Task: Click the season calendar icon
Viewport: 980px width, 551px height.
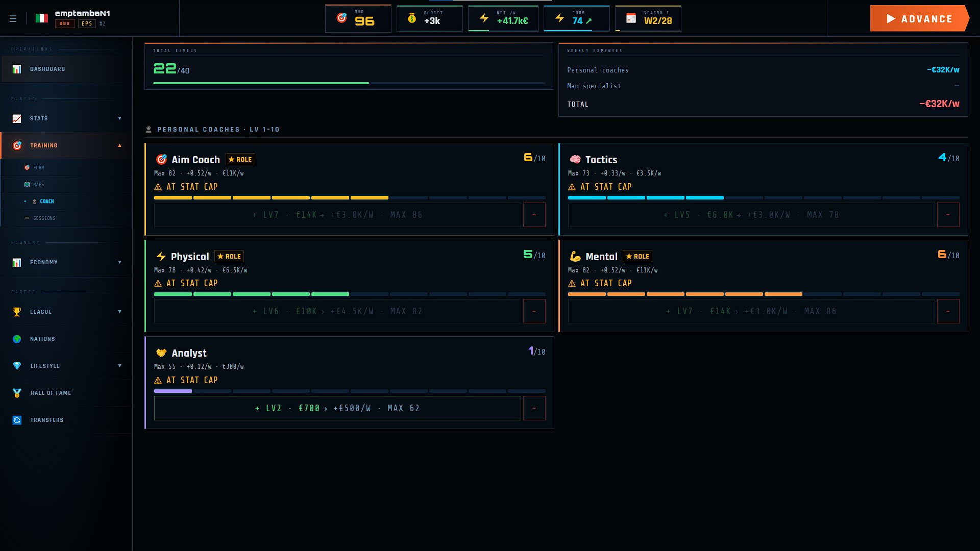Action: click(631, 19)
